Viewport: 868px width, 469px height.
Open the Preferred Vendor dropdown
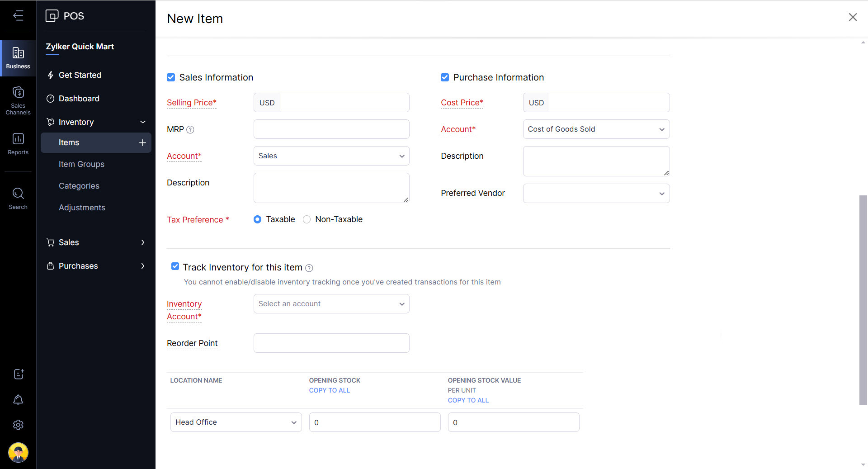pyautogui.click(x=596, y=194)
